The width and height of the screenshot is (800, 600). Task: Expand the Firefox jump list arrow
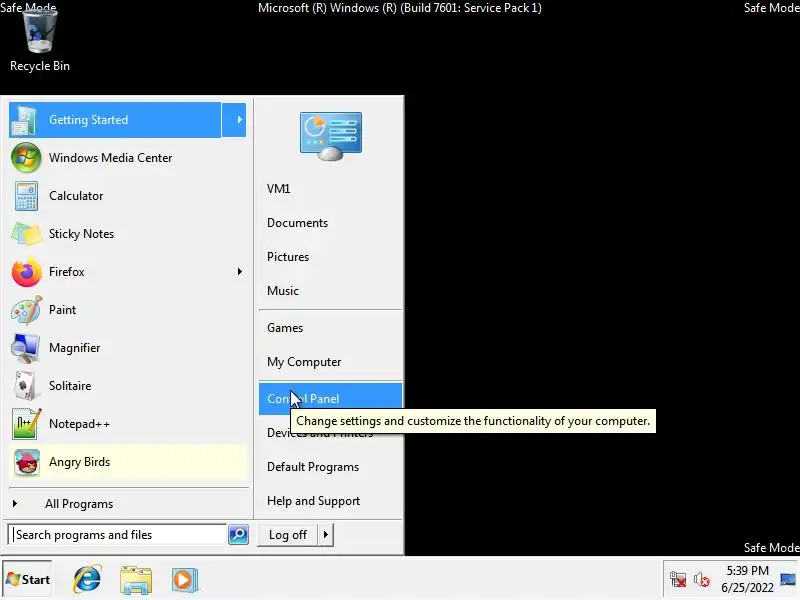[239, 271]
